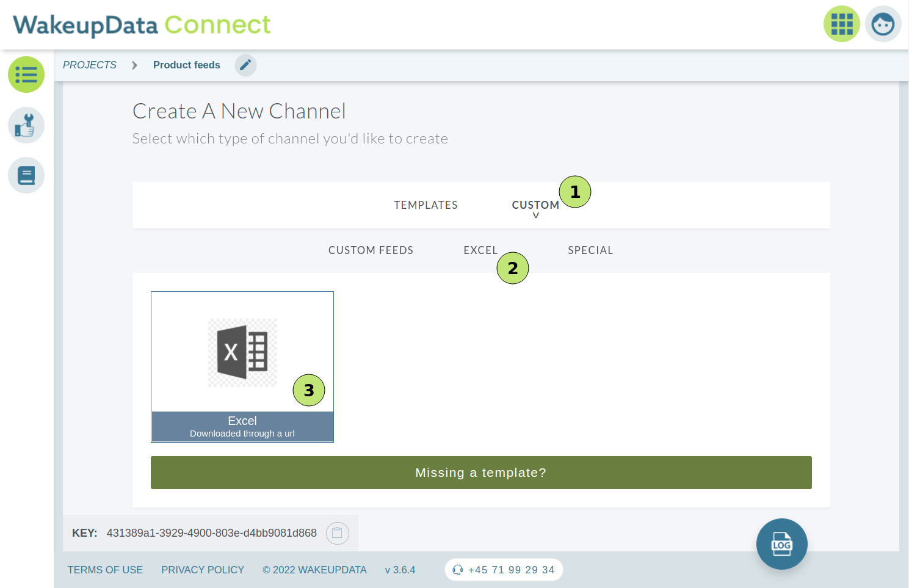Open the PRIVACY POLICY link
This screenshot has height=588, width=909.
point(203,570)
